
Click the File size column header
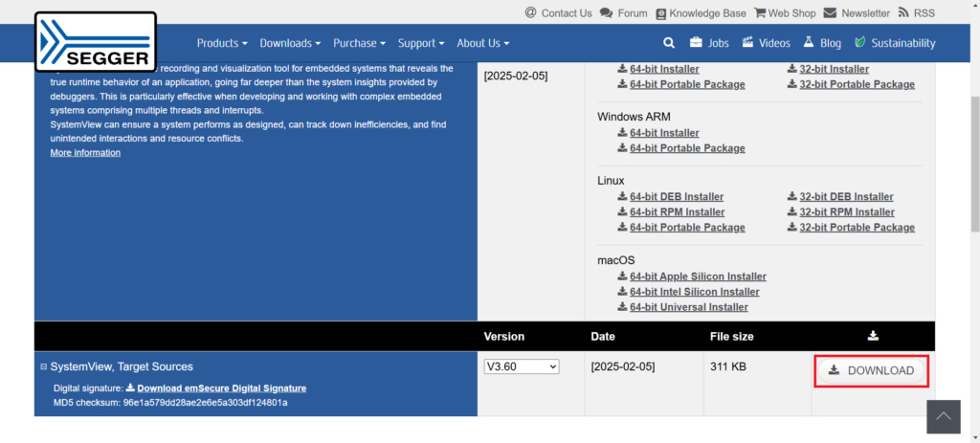[x=732, y=336]
